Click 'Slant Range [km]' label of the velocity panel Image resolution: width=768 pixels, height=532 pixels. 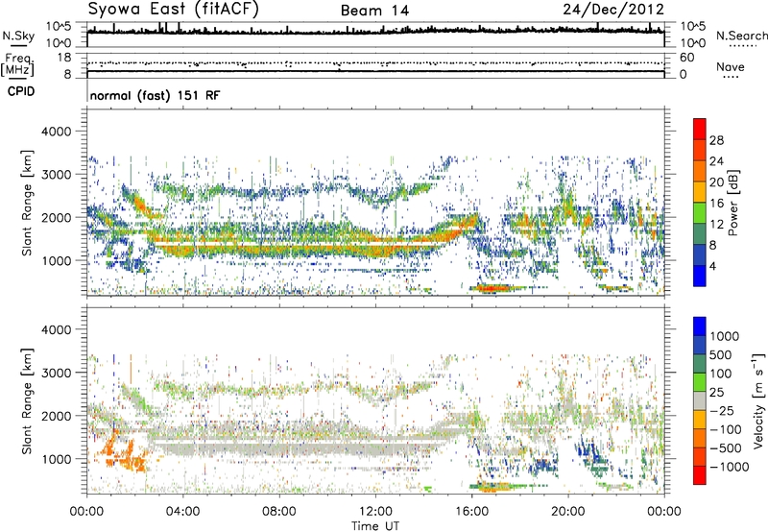click(x=27, y=401)
